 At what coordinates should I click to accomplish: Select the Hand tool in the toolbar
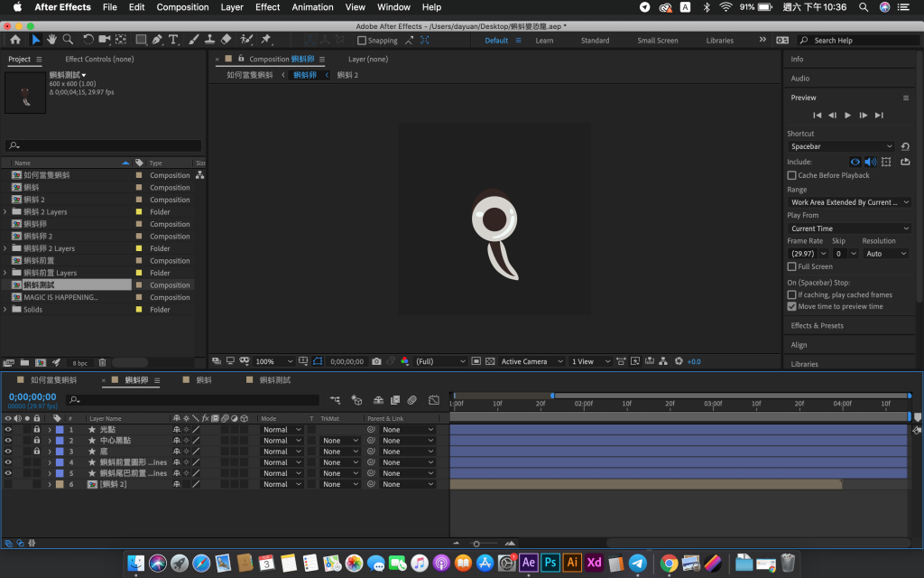pyautogui.click(x=52, y=40)
